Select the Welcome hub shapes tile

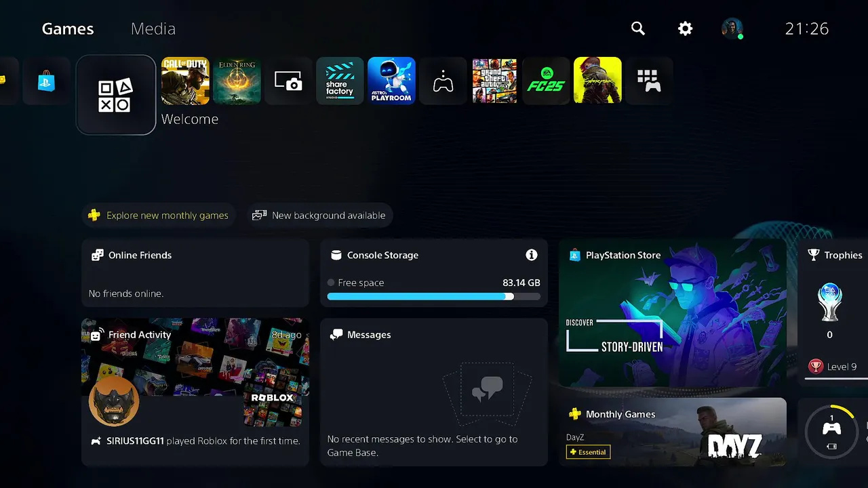tap(116, 95)
